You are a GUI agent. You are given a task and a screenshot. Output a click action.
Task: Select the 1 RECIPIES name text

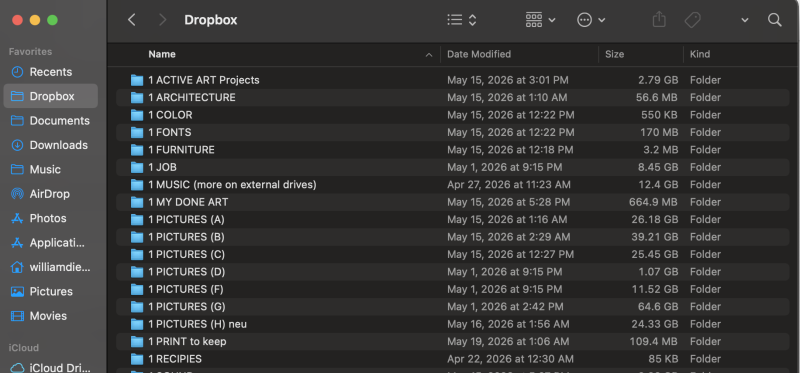coord(175,359)
